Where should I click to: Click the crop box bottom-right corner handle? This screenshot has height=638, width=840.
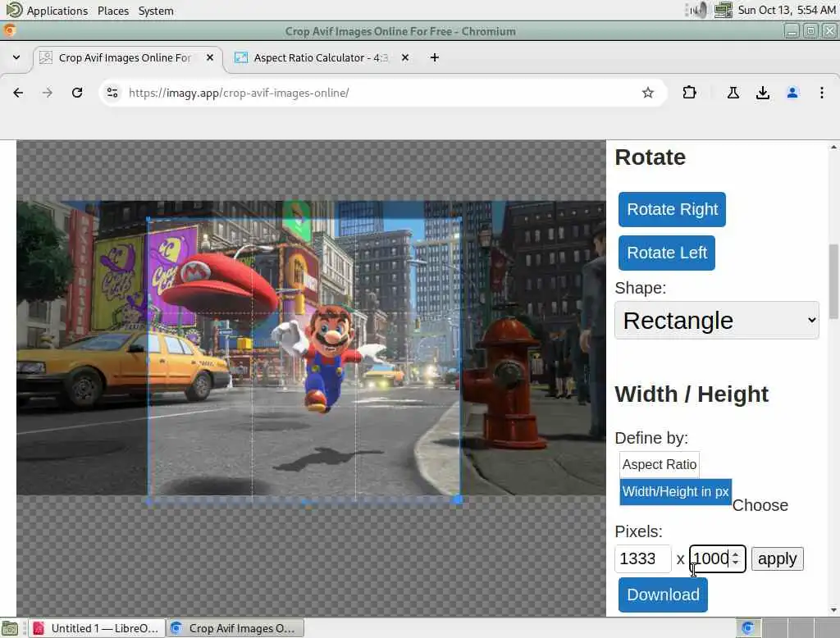(x=458, y=499)
